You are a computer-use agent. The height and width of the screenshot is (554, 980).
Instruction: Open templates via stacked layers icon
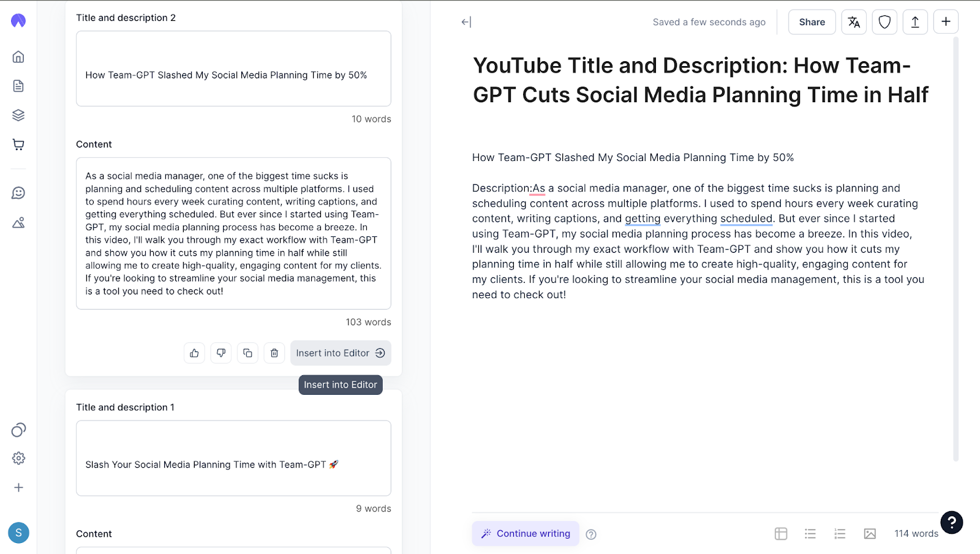coord(18,115)
